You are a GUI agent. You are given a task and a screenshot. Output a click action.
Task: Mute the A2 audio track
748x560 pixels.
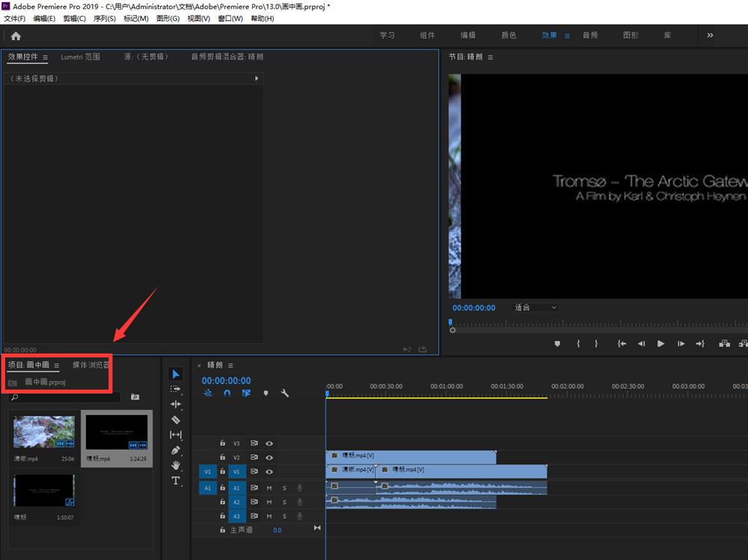pyautogui.click(x=269, y=502)
